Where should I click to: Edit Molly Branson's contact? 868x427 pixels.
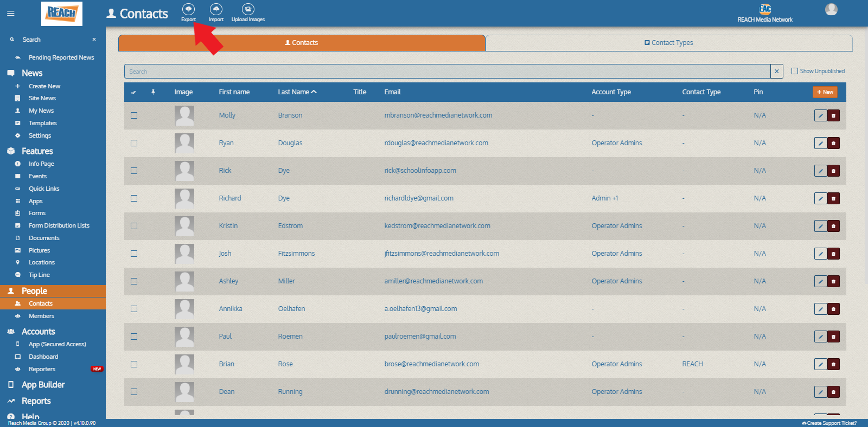point(821,115)
